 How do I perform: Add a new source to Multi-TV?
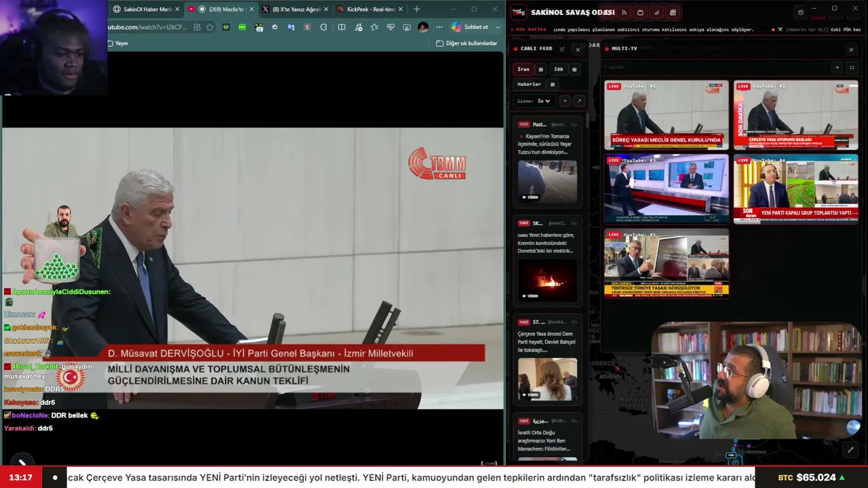(837, 68)
